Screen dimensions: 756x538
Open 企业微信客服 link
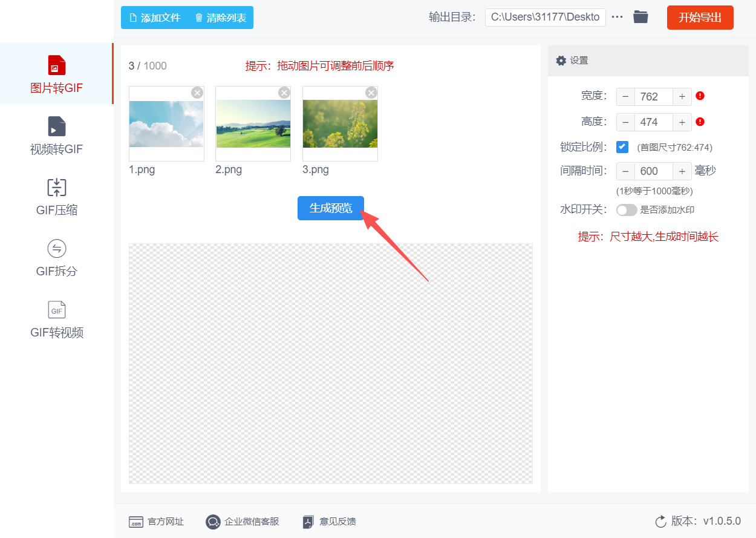[x=242, y=522]
